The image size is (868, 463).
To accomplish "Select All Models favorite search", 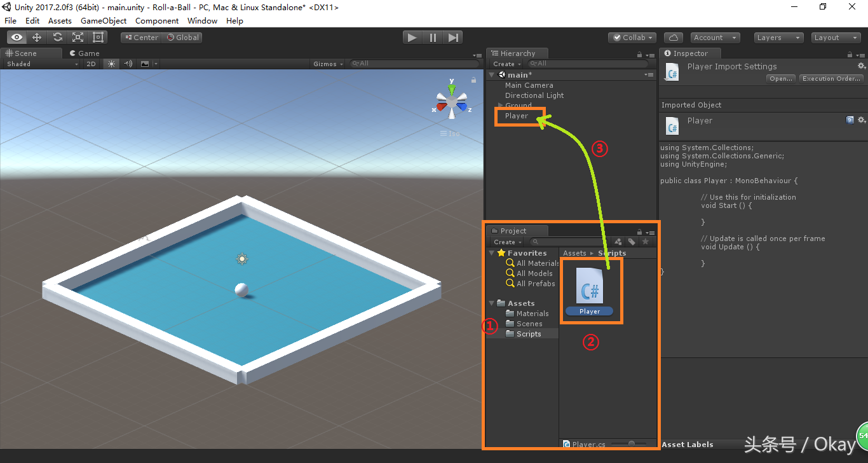I will (x=529, y=273).
